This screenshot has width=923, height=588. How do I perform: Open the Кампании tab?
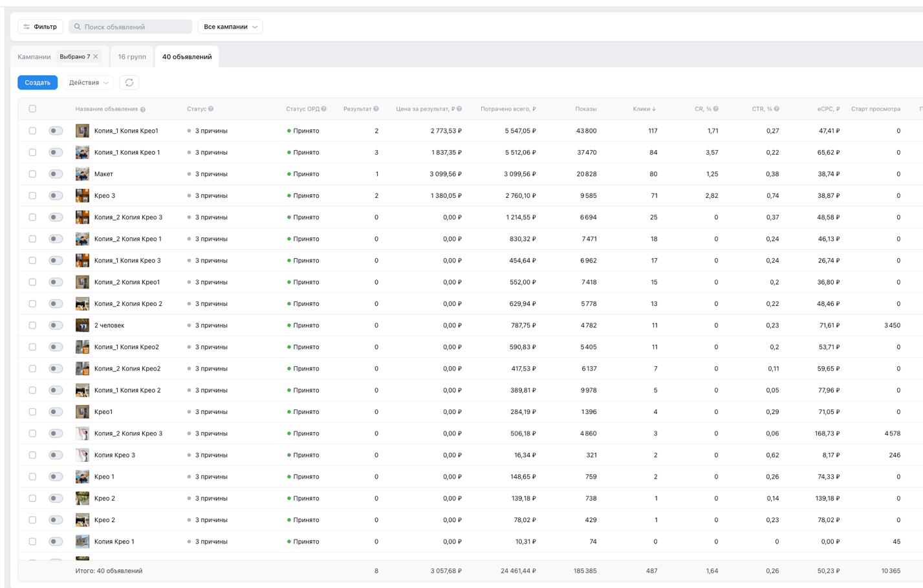click(x=34, y=57)
